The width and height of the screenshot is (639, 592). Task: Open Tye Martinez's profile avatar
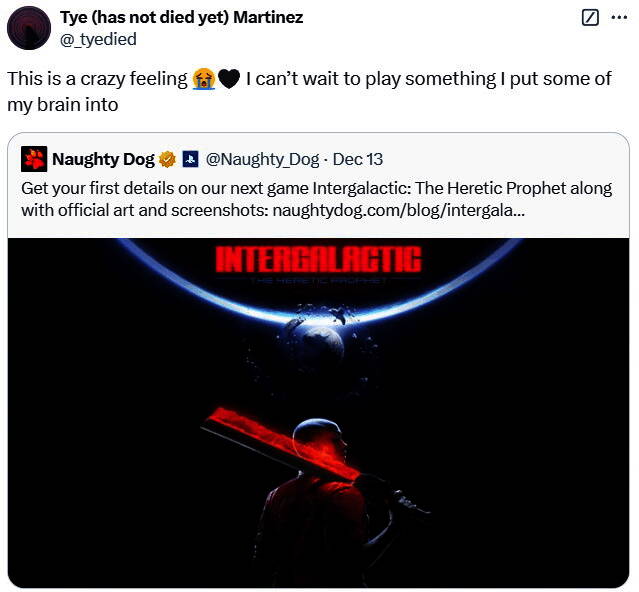[x=29, y=29]
